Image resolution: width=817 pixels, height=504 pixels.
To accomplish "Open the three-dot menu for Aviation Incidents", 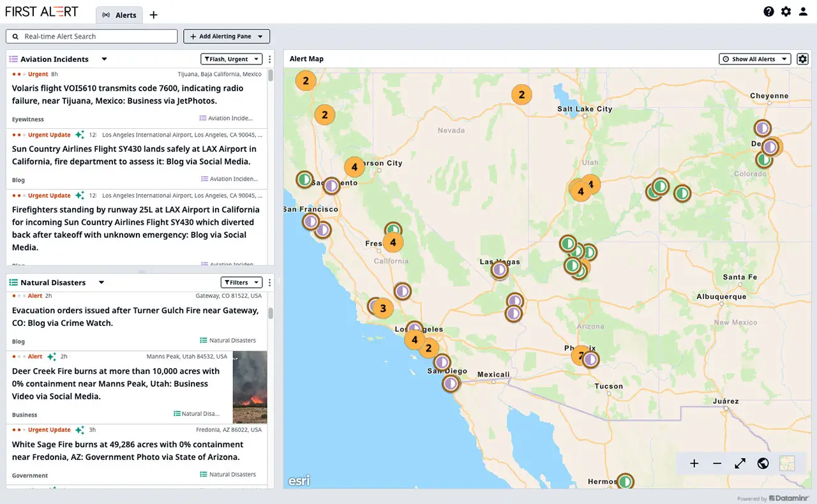I will point(269,59).
